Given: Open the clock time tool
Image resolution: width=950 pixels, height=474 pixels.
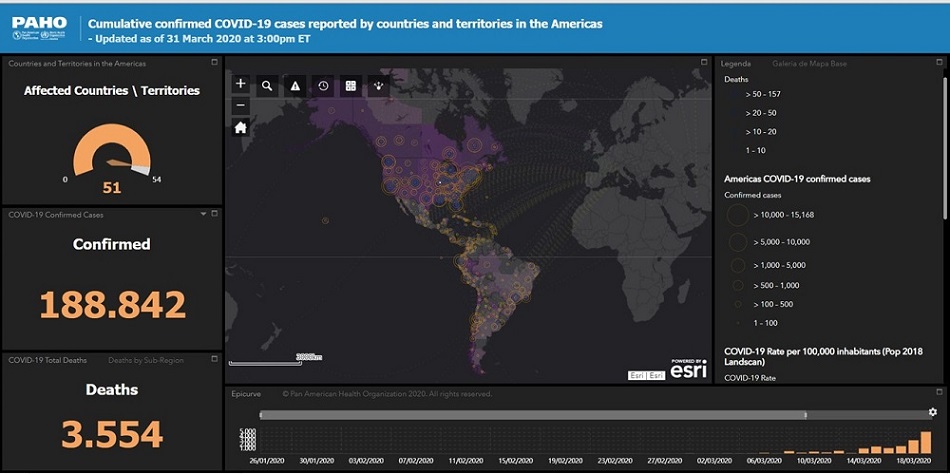Looking at the screenshot, I should click(324, 86).
